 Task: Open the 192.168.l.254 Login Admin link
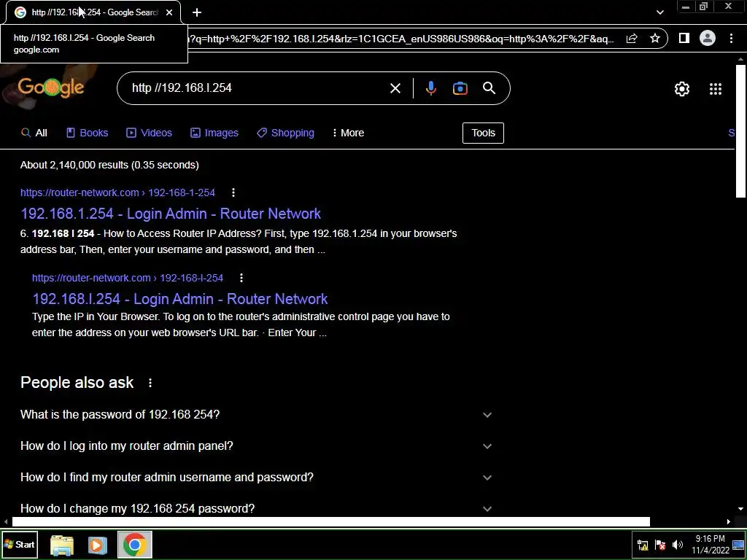click(180, 298)
